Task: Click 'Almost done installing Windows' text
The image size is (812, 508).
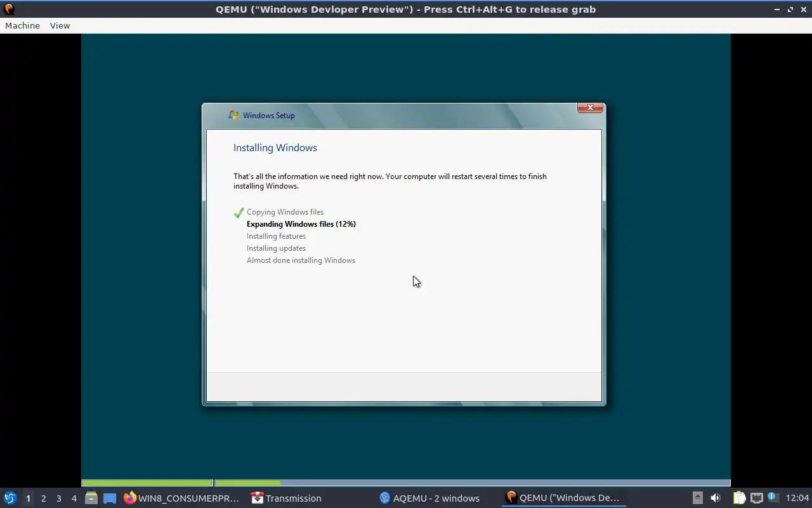Action: [x=301, y=260]
